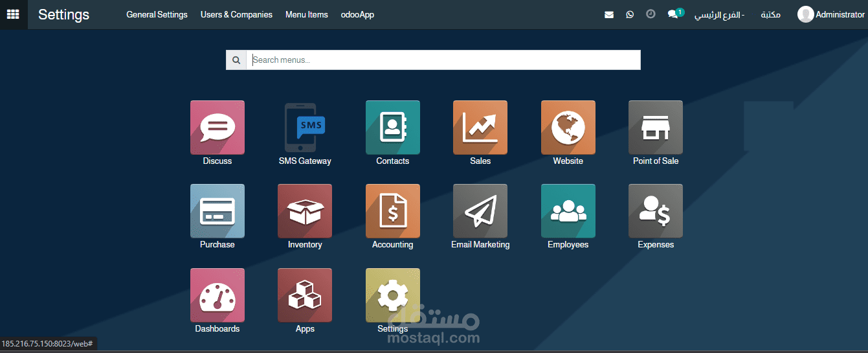Open the Contacts app icon
The height and width of the screenshot is (353, 868).
[x=392, y=128]
